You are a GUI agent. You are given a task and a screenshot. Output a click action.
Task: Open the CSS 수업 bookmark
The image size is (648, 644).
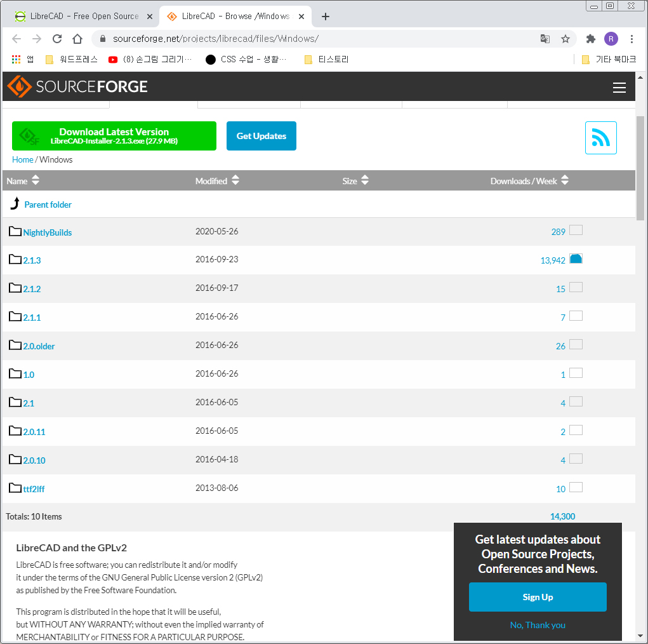(x=246, y=60)
